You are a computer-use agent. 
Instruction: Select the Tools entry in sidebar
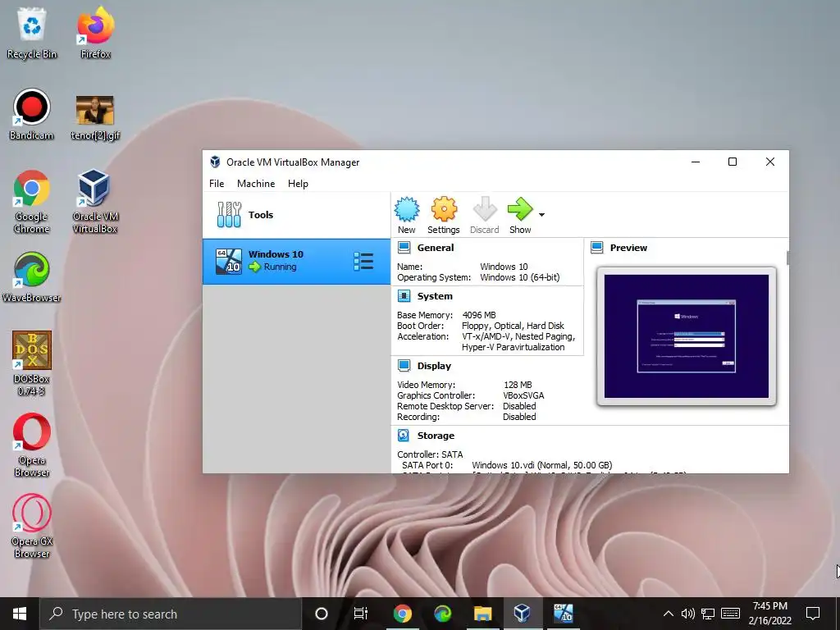click(x=296, y=215)
